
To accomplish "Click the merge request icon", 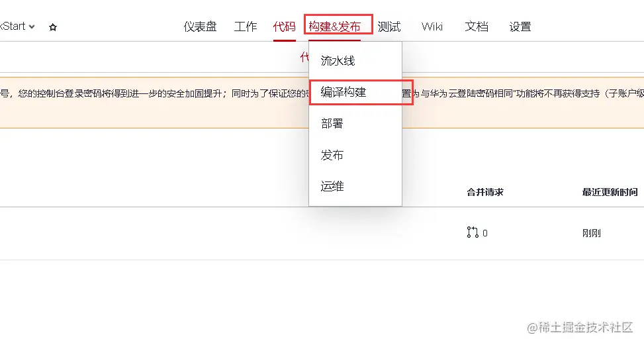I will (473, 232).
